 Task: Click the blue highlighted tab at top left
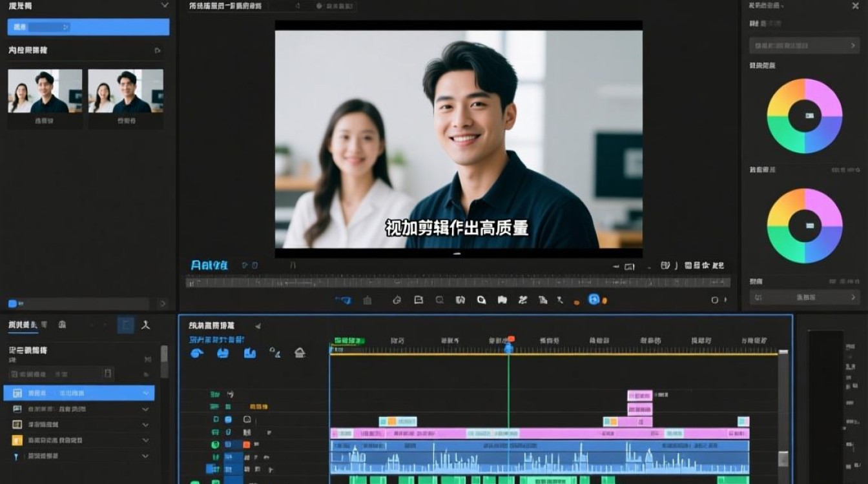pyautogui.click(x=88, y=27)
